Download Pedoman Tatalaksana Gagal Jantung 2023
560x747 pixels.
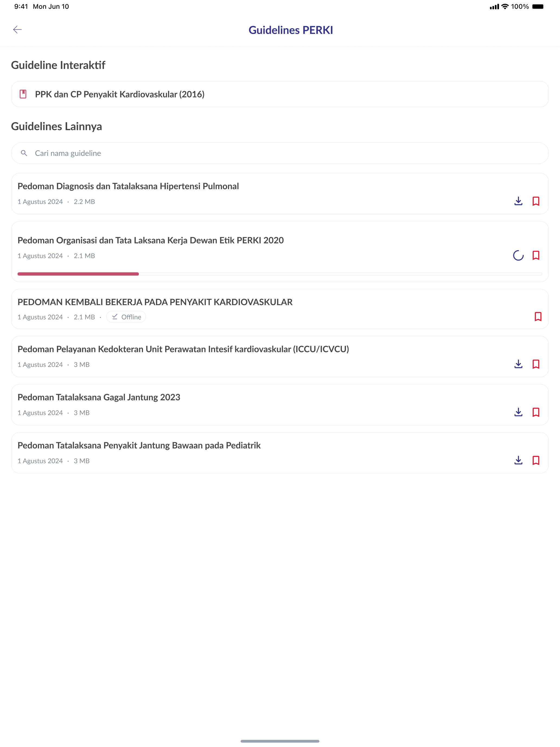tap(518, 412)
